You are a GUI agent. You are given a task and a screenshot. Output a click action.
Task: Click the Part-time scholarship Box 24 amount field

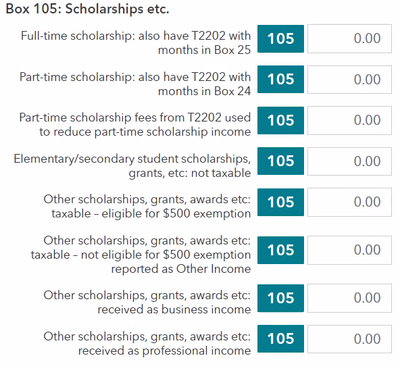click(349, 80)
